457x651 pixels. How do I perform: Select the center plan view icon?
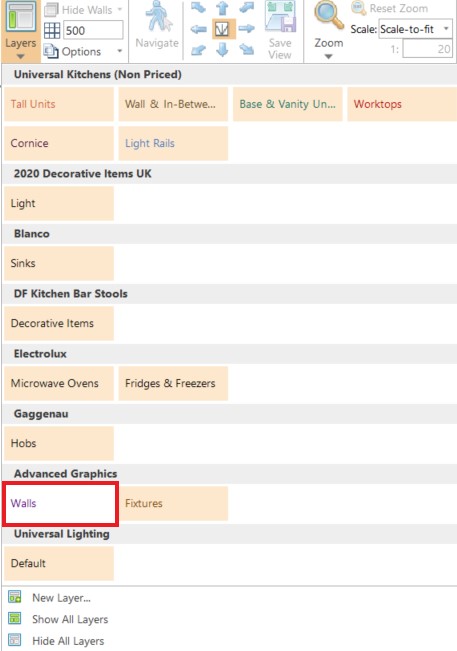[223, 29]
